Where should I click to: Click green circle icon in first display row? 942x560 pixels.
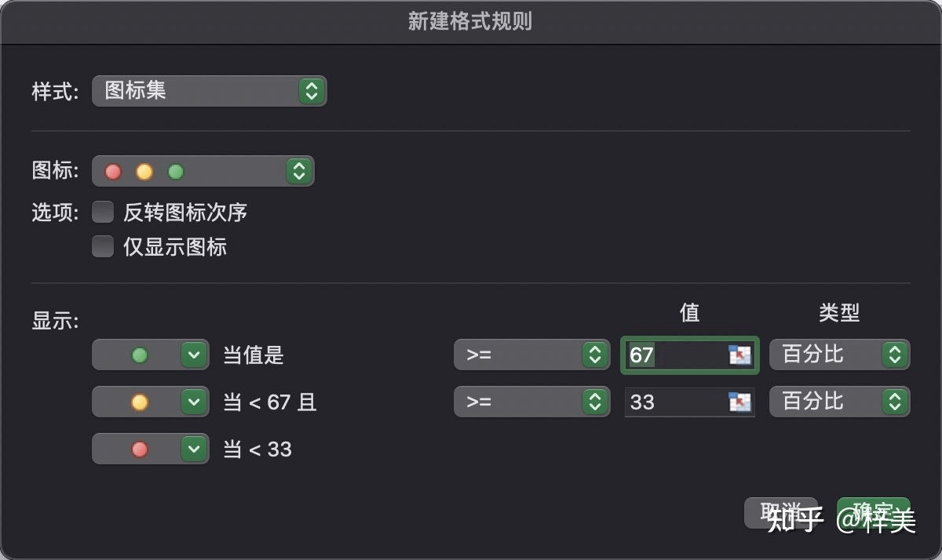coord(140,355)
